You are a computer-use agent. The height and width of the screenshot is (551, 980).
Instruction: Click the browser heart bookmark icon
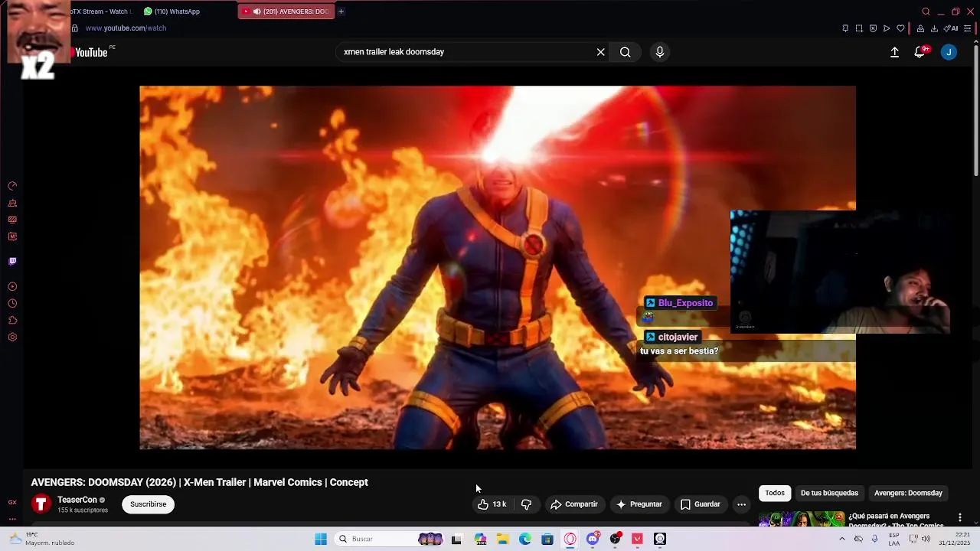tap(900, 28)
